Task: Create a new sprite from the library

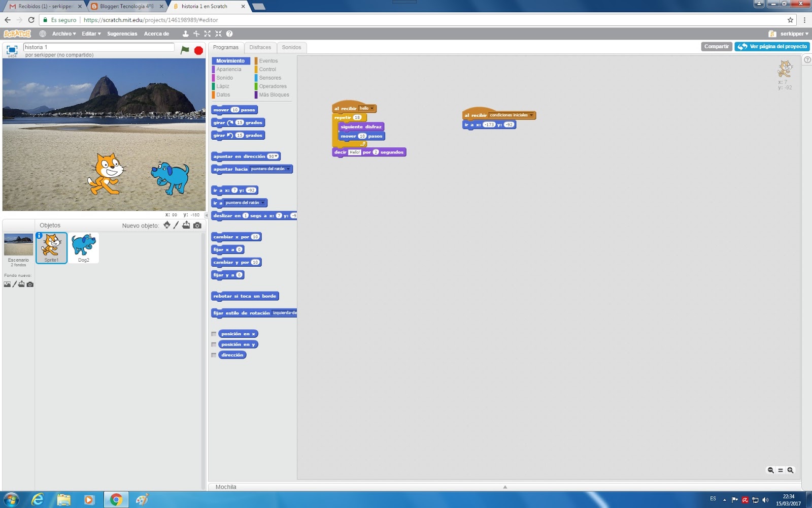Action: [x=167, y=225]
